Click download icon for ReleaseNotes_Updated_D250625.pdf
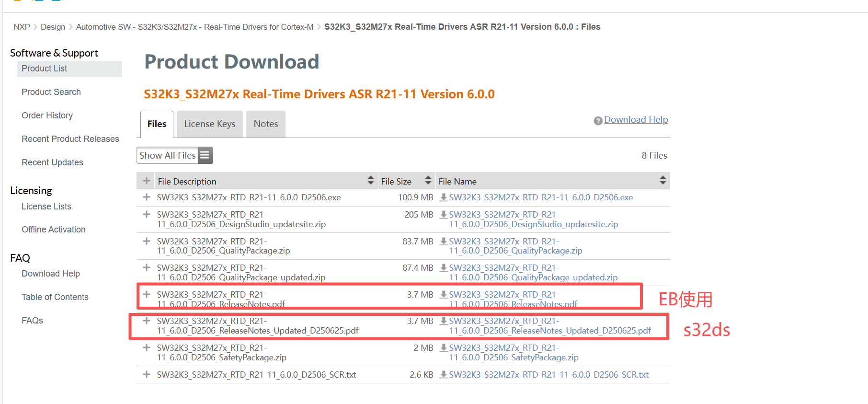Image resolution: width=868 pixels, height=404 pixels. click(x=444, y=321)
